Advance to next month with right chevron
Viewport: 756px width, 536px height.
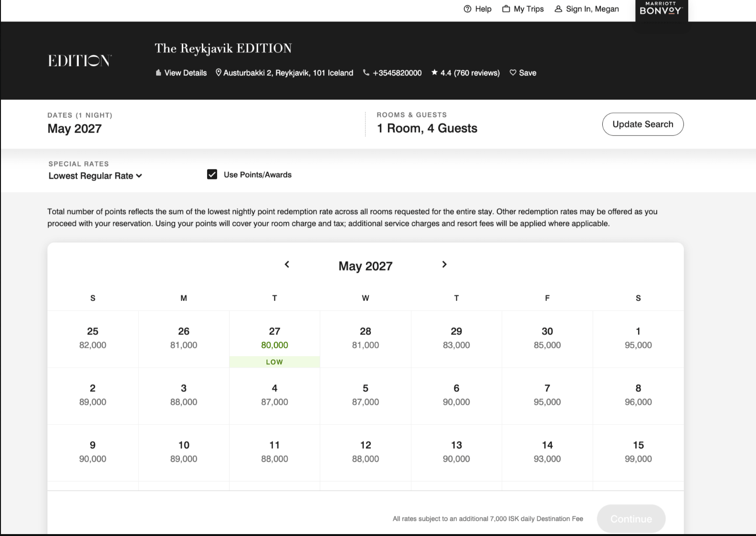[x=444, y=264]
